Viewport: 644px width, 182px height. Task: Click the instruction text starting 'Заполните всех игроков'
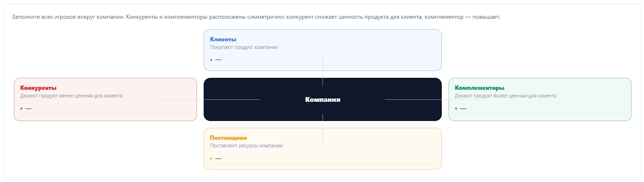coord(256,17)
